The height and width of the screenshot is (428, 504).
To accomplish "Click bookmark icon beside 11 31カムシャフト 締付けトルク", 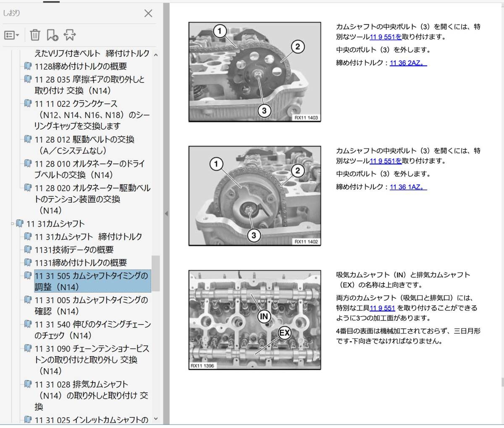I will point(28,237).
